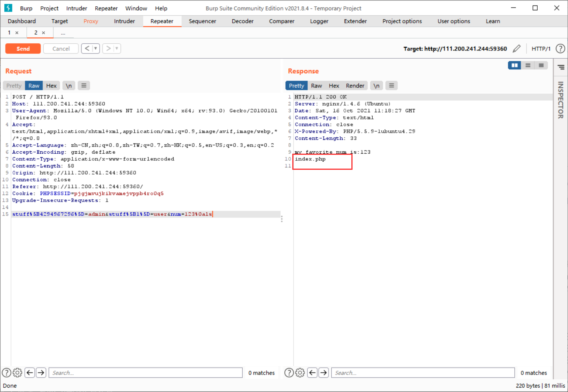
Task: Add new Repeater tab with ellipsis
Action: [x=63, y=33]
